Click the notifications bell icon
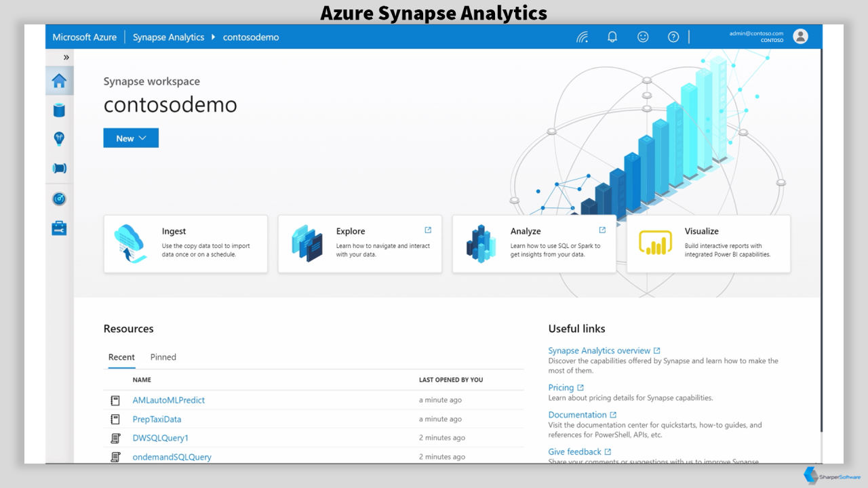 coord(612,37)
